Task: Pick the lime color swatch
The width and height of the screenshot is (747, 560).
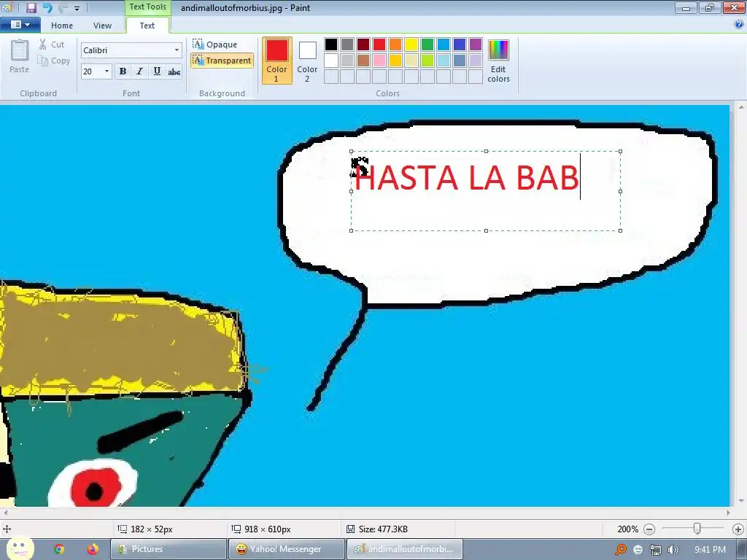Action: (427, 61)
